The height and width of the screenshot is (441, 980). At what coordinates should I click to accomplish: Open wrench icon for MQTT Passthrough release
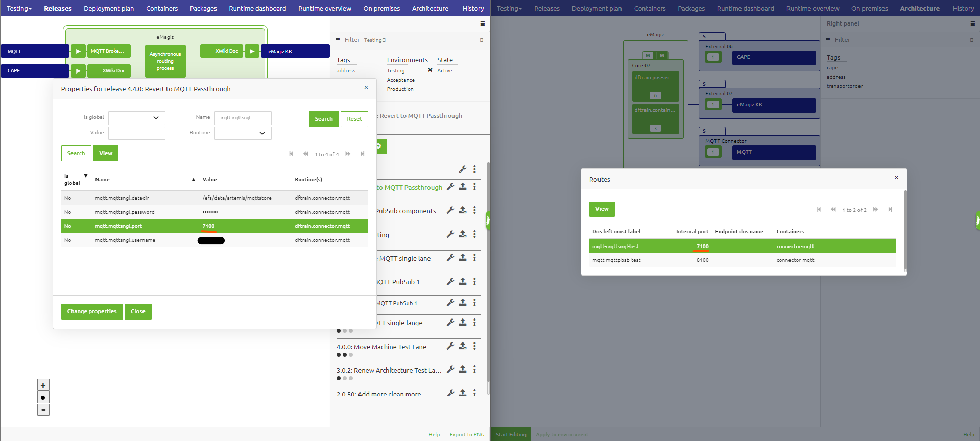click(x=450, y=187)
